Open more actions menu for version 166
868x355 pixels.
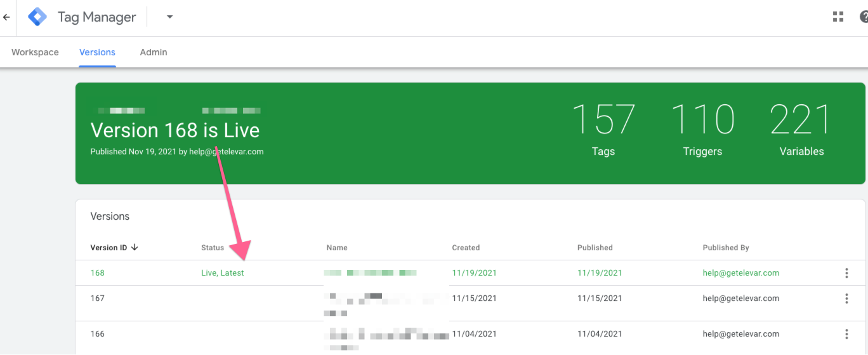click(x=846, y=334)
